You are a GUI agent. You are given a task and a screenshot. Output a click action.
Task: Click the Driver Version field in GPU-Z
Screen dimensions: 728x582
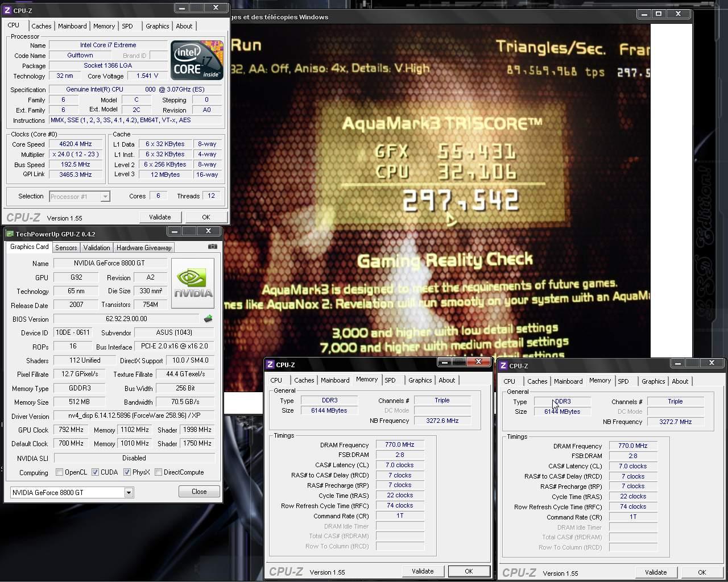(134, 416)
